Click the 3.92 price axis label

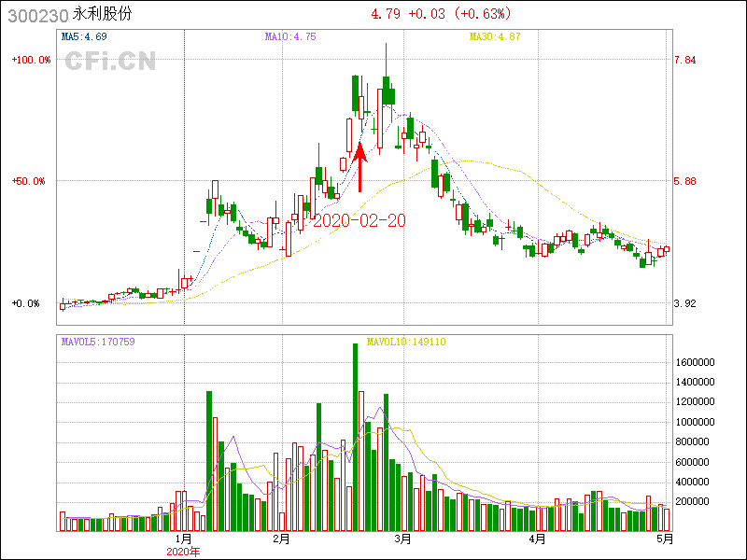pyautogui.click(x=684, y=303)
